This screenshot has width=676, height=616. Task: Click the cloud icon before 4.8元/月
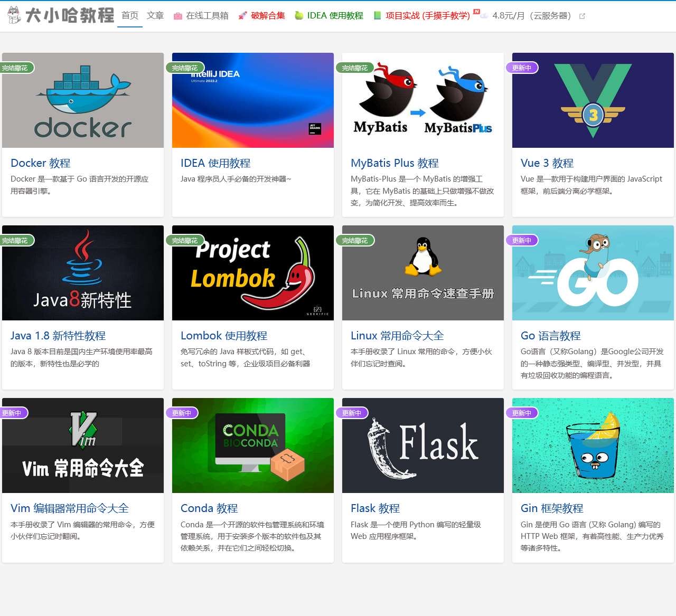click(484, 16)
